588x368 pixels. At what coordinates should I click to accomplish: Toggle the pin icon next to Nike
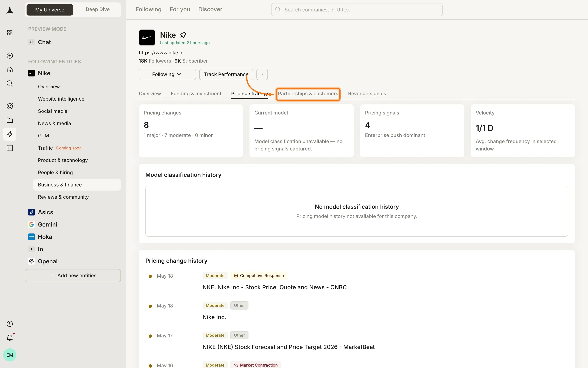tap(183, 35)
